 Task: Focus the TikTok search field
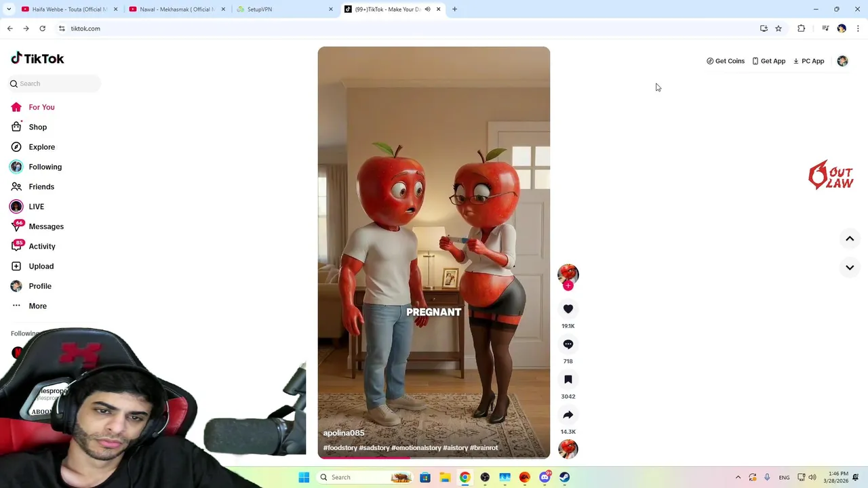click(x=55, y=83)
